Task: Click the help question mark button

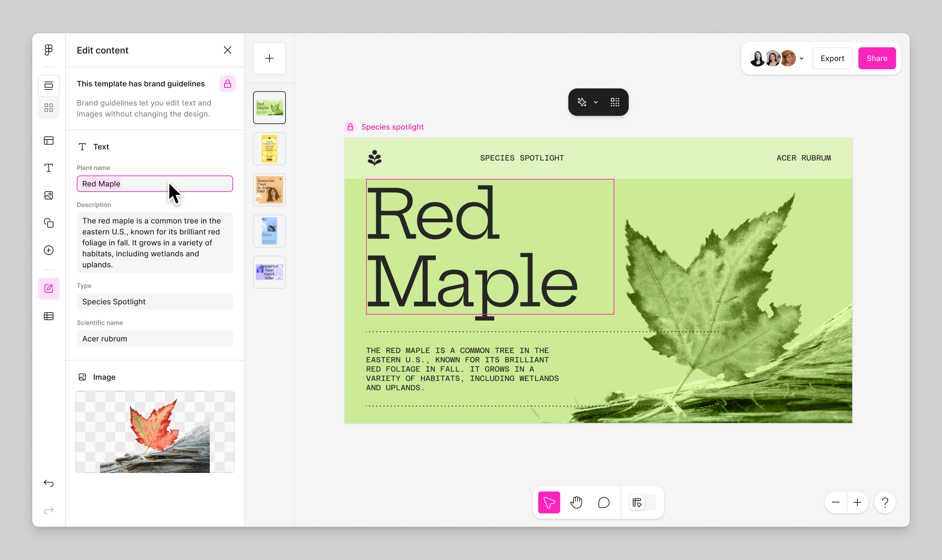Action: tap(885, 502)
